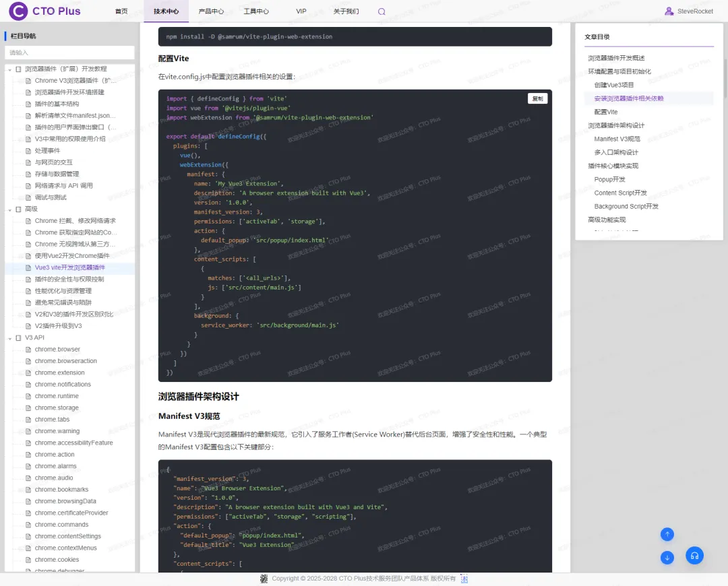Open chrome.action tree item

[55, 455]
